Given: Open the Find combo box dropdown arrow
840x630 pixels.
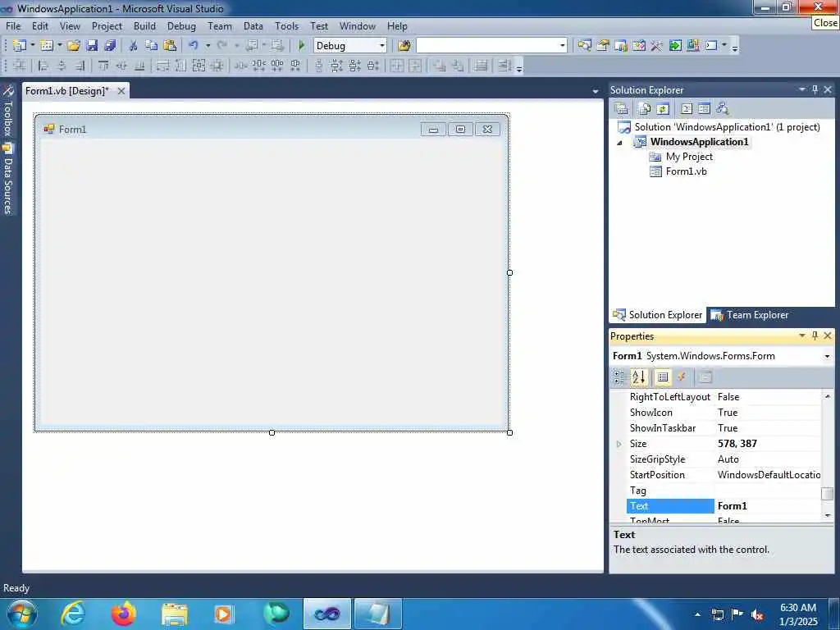Looking at the screenshot, I should [563, 46].
